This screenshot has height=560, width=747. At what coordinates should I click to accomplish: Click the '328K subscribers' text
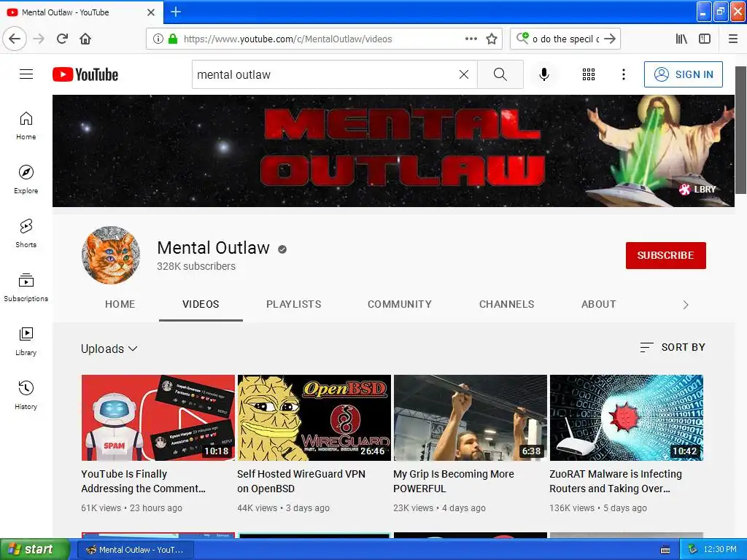pyautogui.click(x=196, y=266)
